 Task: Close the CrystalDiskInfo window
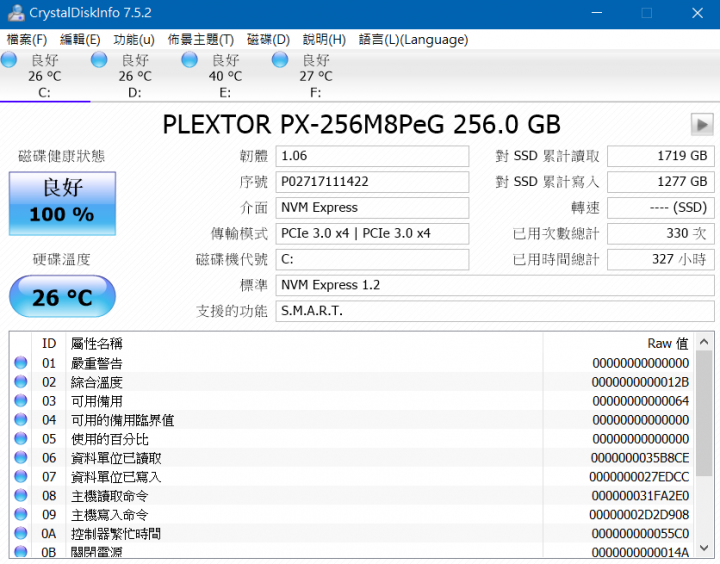(698, 13)
